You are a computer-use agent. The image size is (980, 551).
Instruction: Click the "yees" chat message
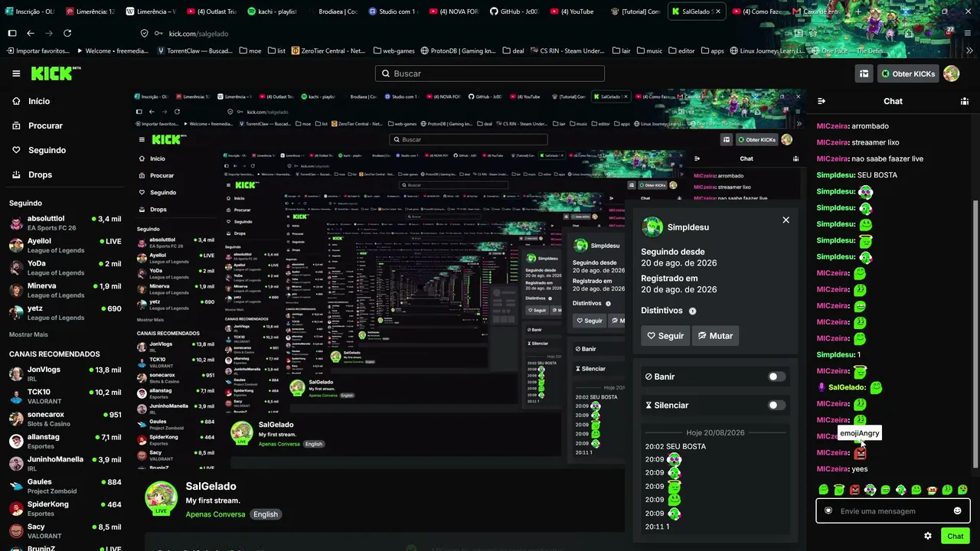point(859,469)
